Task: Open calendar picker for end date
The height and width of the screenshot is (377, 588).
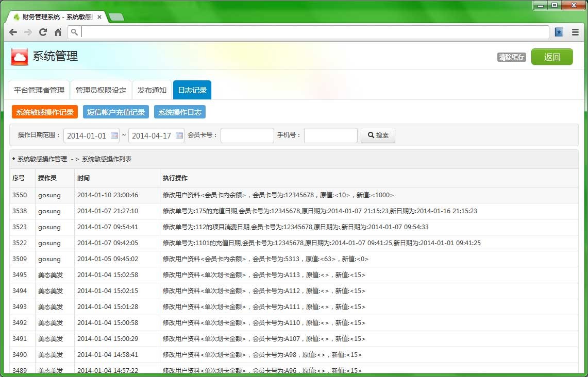Action: coord(179,135)
